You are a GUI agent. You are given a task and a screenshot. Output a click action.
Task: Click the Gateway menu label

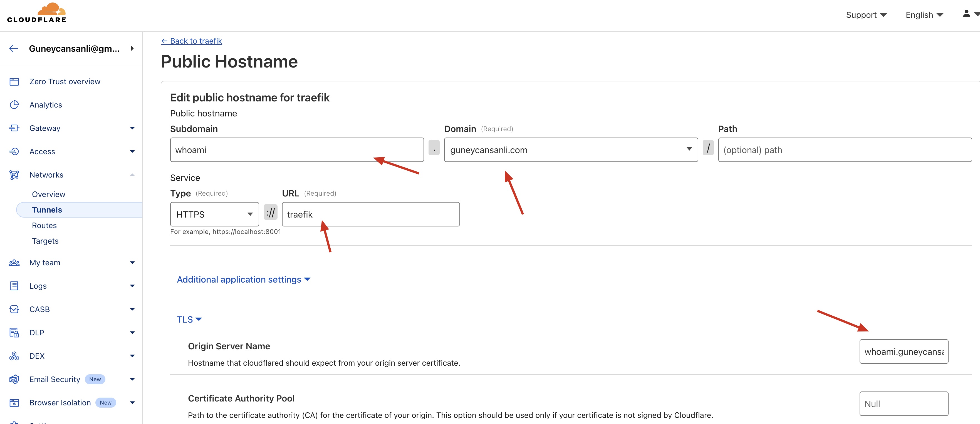coord(45,128)
